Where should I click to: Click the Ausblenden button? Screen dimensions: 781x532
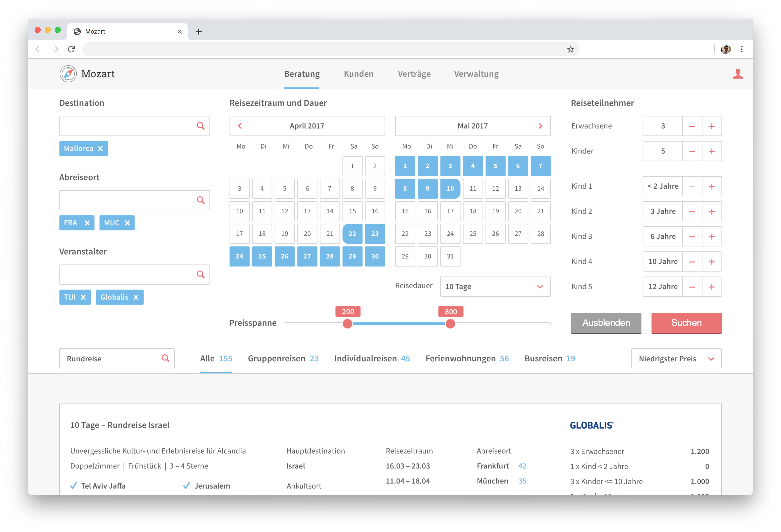(x=606, y=323)
